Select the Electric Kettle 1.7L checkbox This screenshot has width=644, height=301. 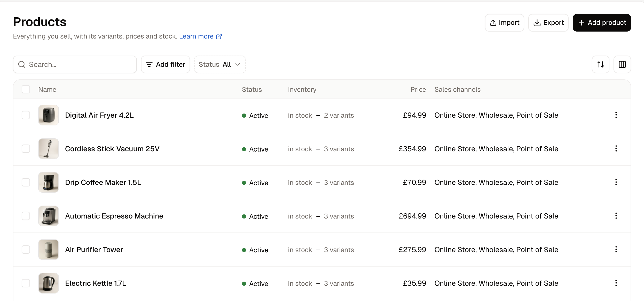pos(26,283)
